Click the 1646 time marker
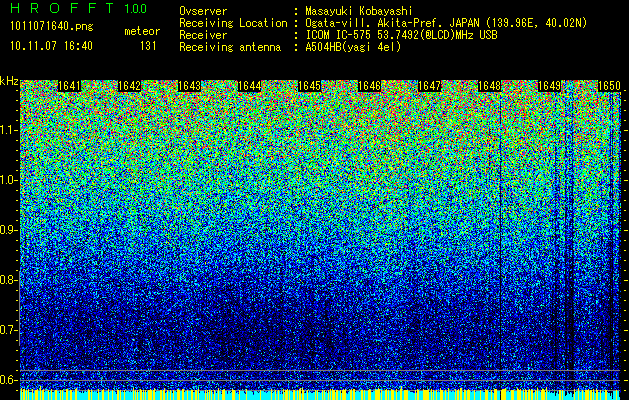This screenshot has width=629, height=400. pyautogui.click(x=369, y=86)
